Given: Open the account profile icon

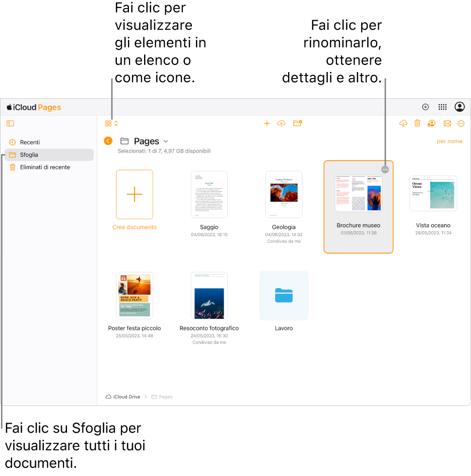Looking at the screenshot, I should pos(460,107).
